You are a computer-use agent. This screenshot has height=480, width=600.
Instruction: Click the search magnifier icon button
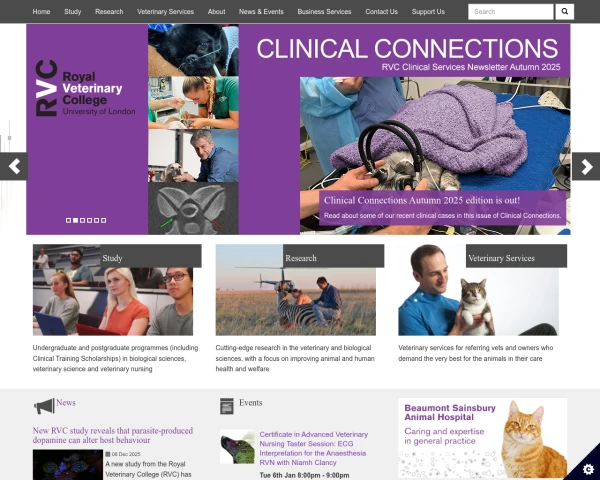pyautogui.click(x=564, y=11)
